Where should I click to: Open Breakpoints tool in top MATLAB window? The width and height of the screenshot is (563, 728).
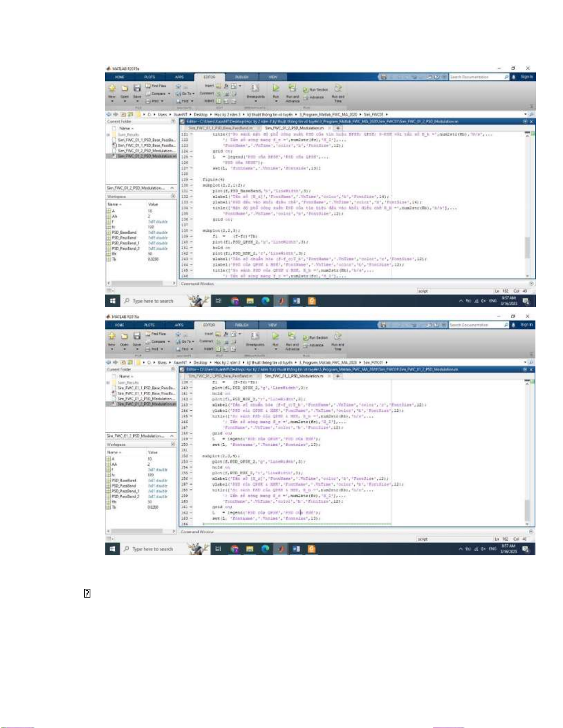click(x=255, y=90)
